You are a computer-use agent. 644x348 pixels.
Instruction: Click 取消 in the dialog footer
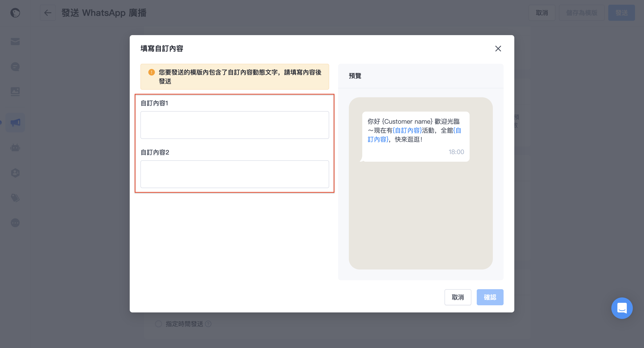point(458,297)
